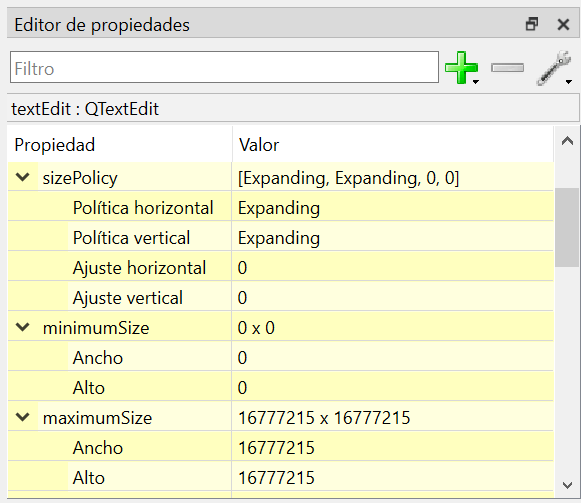The height and width of the screenshot is (503, 581).
Task: Select Política horizontal value Expanding
Action: [x=279, y=208]
